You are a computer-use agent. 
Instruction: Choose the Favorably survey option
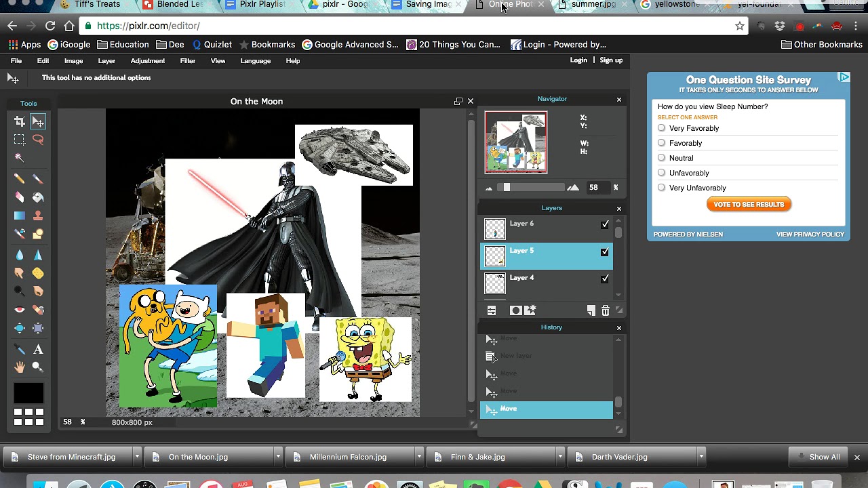pyautogui.click(x=661, y=143)
